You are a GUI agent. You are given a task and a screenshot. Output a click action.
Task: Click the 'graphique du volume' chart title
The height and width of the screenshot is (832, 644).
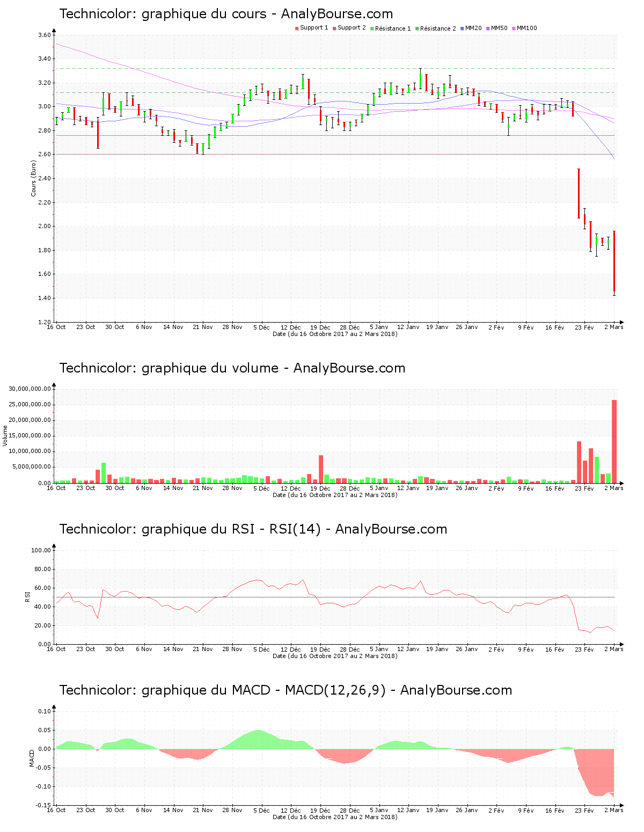pos(232,368)
